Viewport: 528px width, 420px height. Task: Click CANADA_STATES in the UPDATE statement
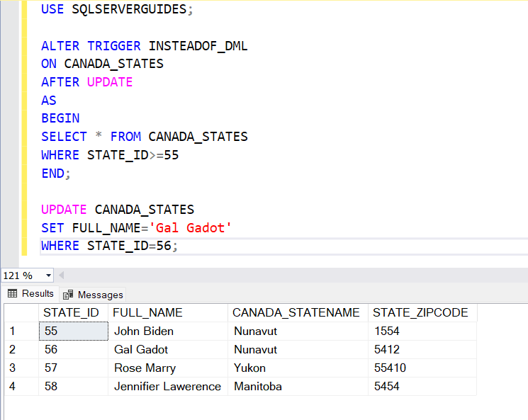[145, 210]
